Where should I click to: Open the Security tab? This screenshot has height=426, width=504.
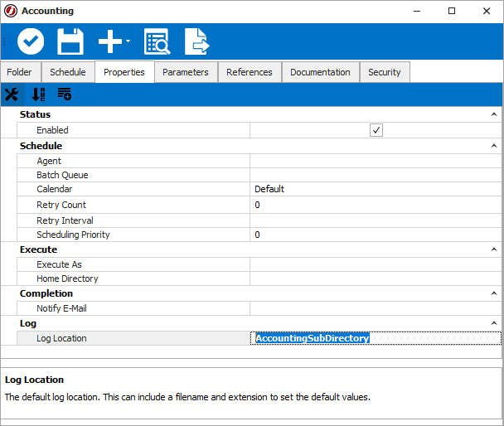tap(385, 72)
